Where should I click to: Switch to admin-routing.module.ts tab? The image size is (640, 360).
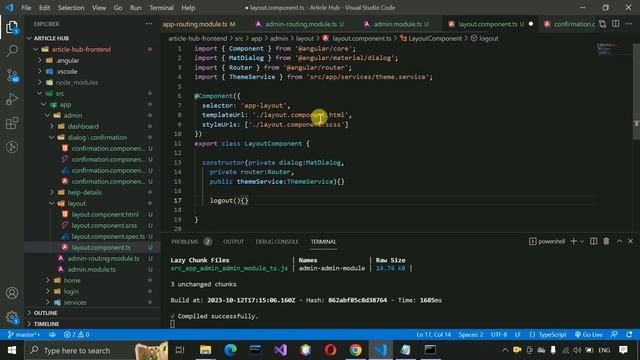click(x=300, y=24)
